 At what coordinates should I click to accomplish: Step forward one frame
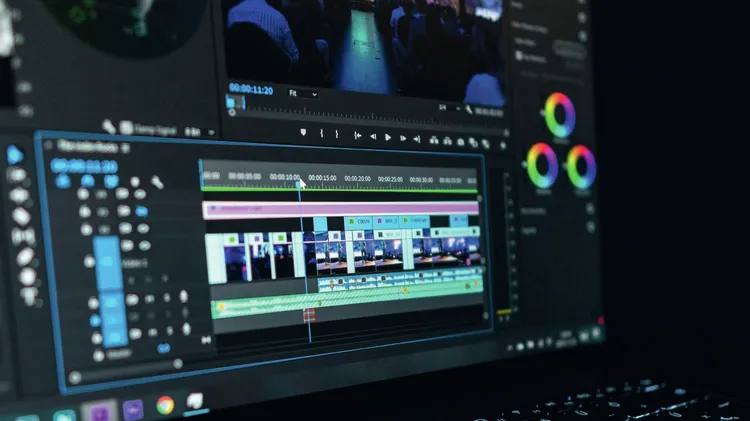coord(403,138)
